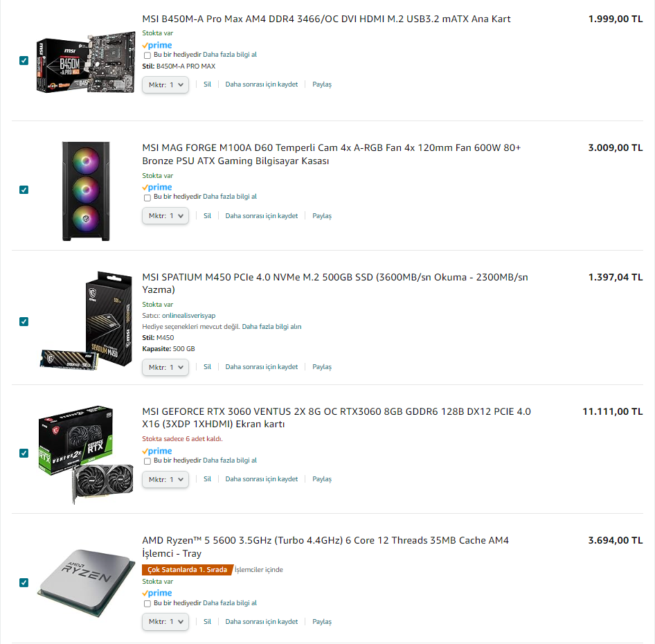Open the MSI MAG FORGE case image

point(86,191)
